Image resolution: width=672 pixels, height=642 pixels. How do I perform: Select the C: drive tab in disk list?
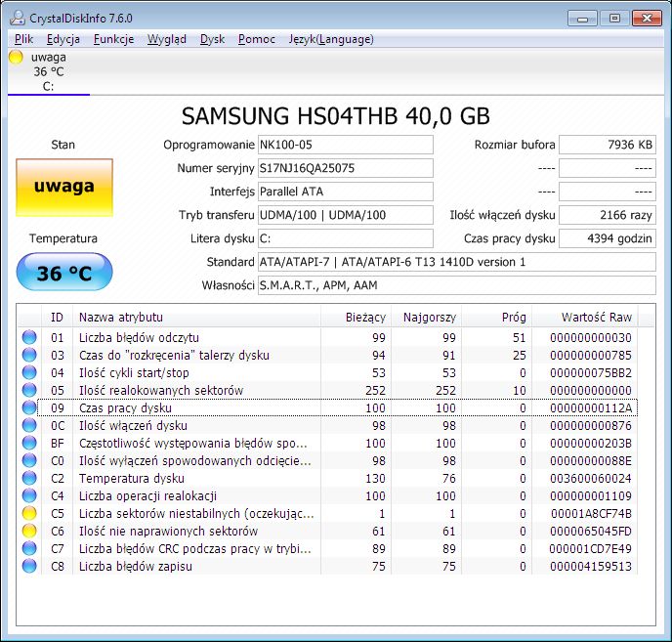[49, 71]
